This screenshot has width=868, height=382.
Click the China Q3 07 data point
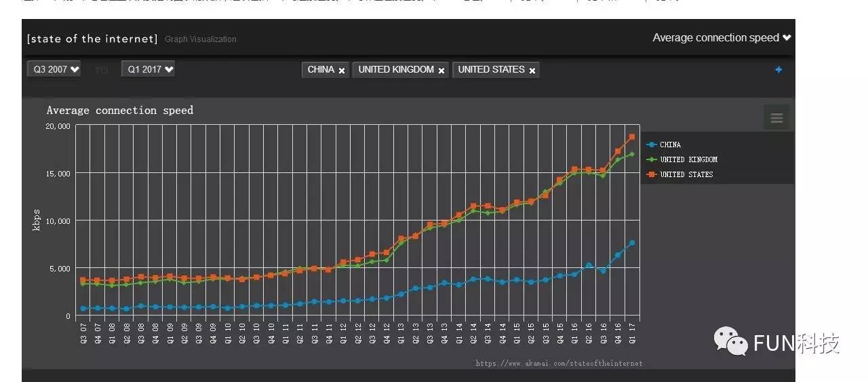coord(83,309)
